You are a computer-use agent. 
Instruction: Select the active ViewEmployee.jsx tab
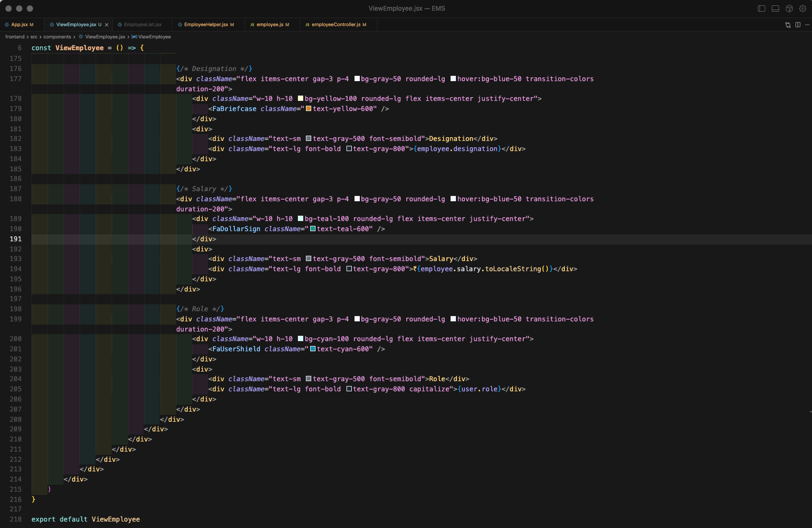[x=78, y=25]
